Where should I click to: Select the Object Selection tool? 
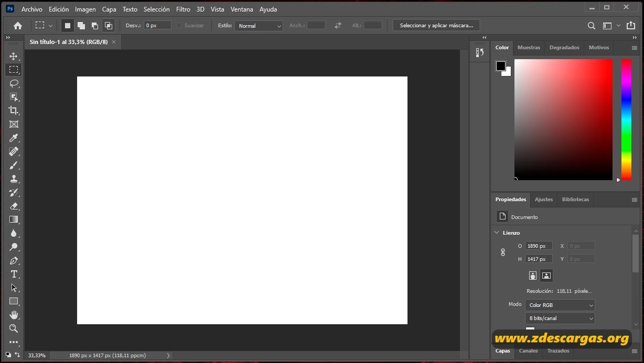coord(14,97)
